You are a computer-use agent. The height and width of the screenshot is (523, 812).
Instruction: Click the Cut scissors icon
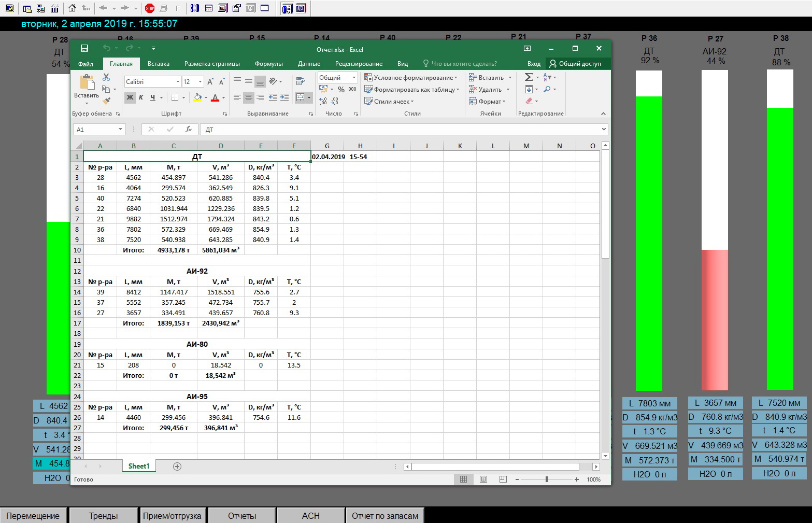tap(106, 77)
